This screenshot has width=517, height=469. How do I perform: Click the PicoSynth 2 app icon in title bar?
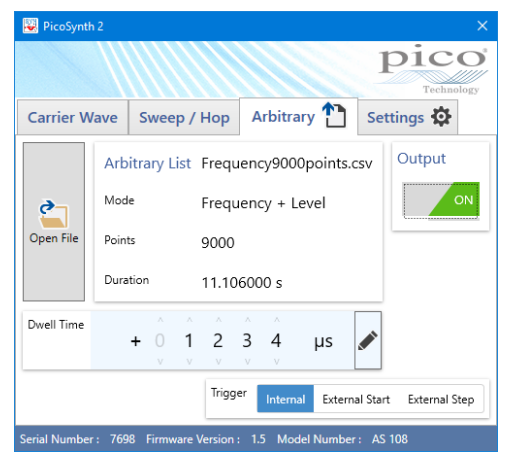pyautogui.click(x=30, y=26)
